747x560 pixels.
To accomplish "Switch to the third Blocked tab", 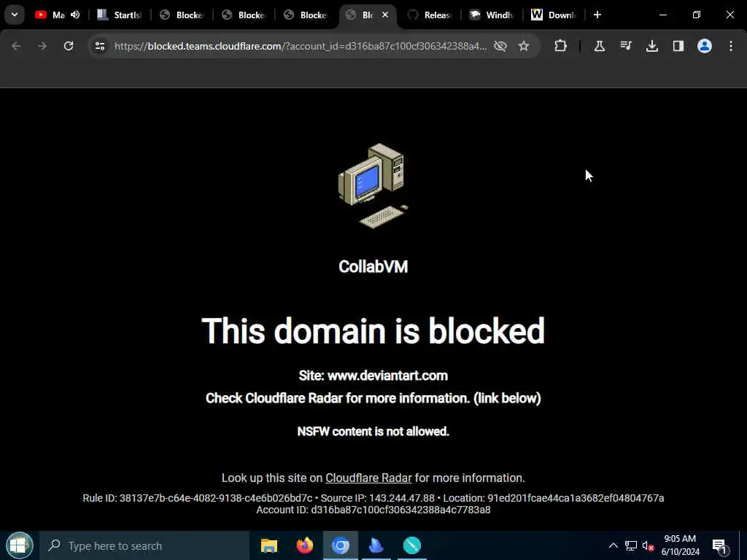I will (x=306, y=15).
